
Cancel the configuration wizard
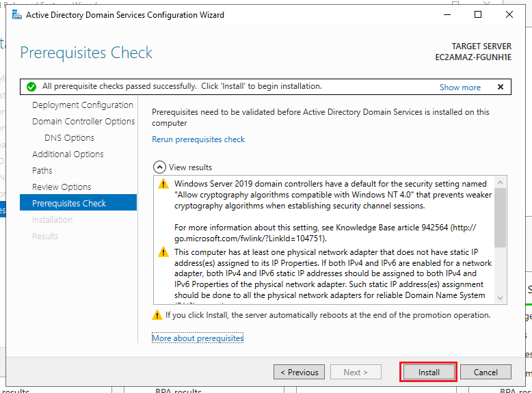486,372
